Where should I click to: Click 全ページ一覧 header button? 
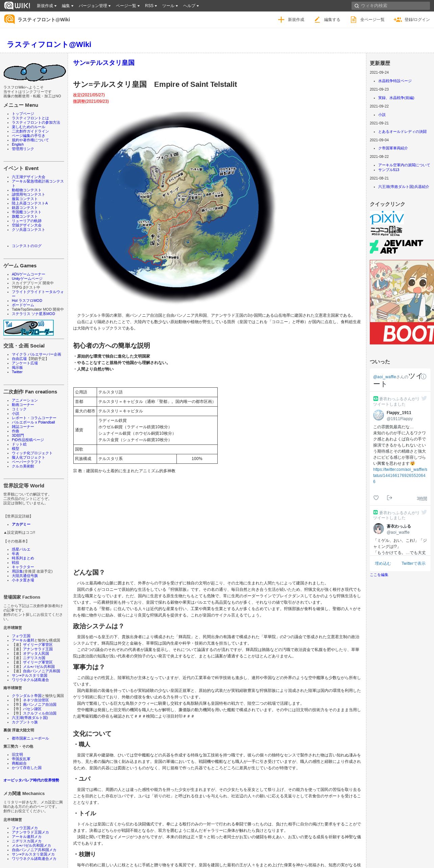point(367,20)
